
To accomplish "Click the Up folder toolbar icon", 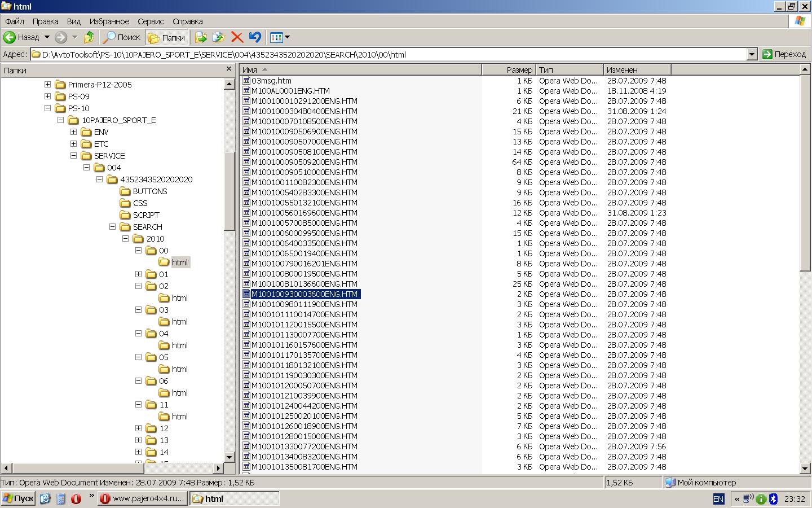I will point(89,37).
